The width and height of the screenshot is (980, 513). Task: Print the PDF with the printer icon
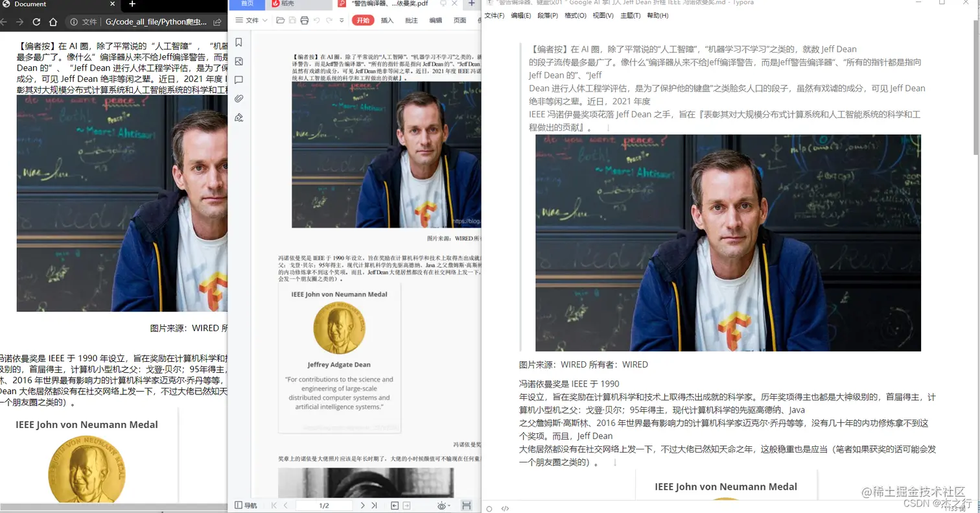304,20
